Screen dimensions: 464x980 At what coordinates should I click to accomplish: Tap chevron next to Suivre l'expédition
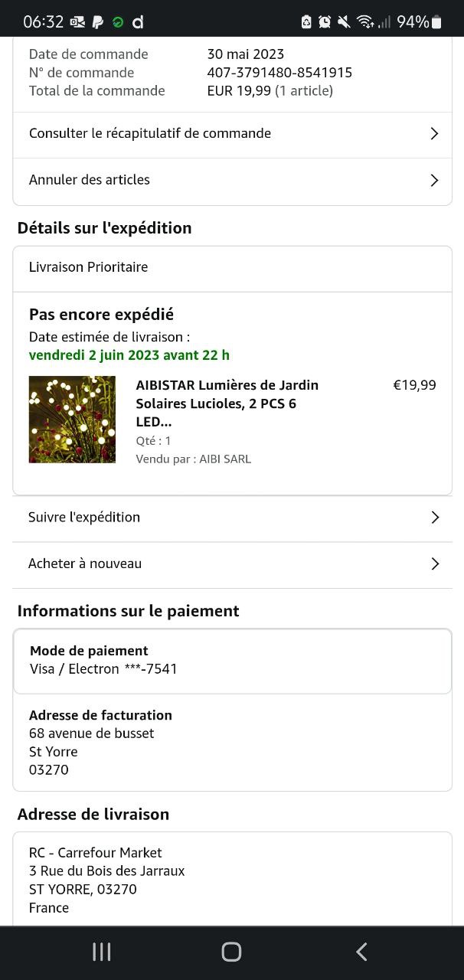tap(434, 518)
